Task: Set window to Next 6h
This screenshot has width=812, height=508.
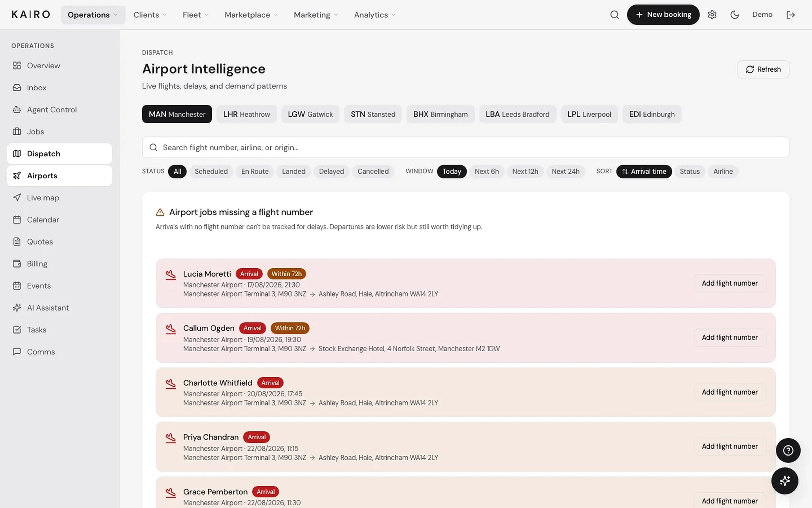Action: pyautogui.click(x=487, y=171)
